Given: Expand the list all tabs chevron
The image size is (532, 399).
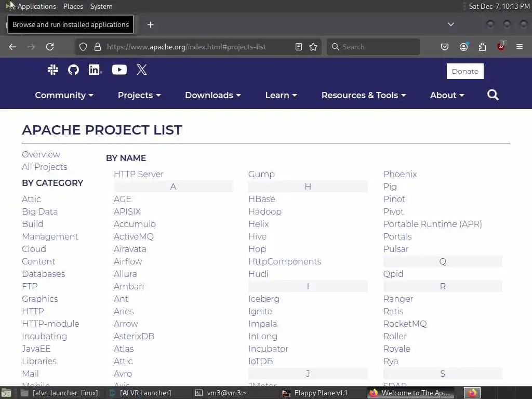Looking at the screenshot, I should point(451,24).
